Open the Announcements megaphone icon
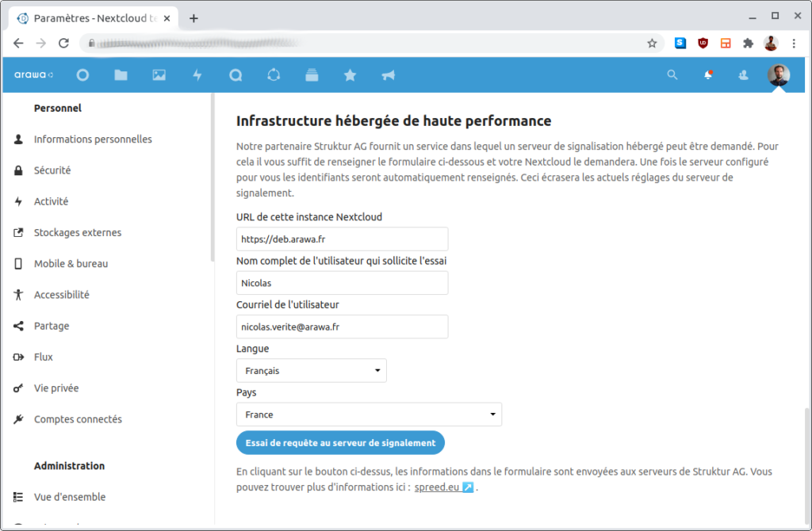Screen dimensions: 812x531 pos(389,75)
